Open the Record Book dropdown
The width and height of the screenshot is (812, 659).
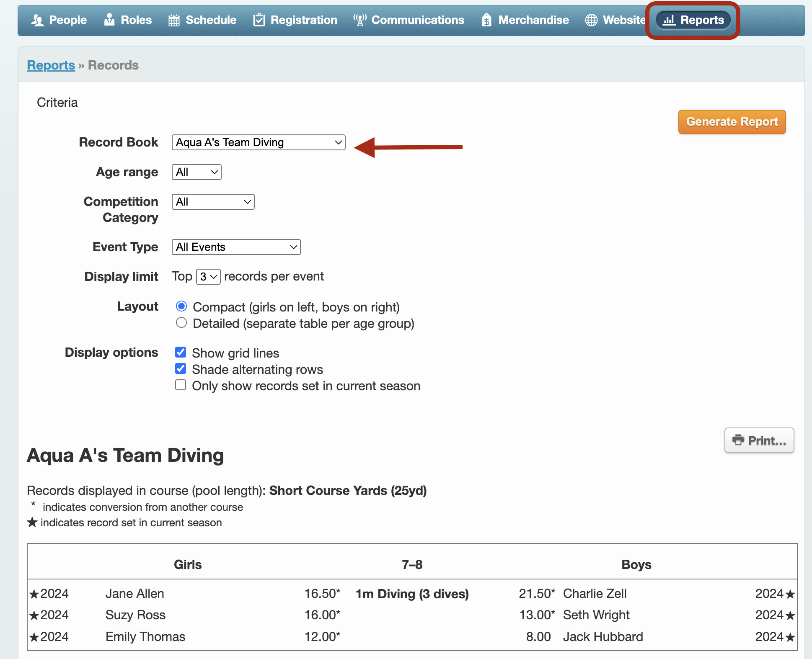259,142
